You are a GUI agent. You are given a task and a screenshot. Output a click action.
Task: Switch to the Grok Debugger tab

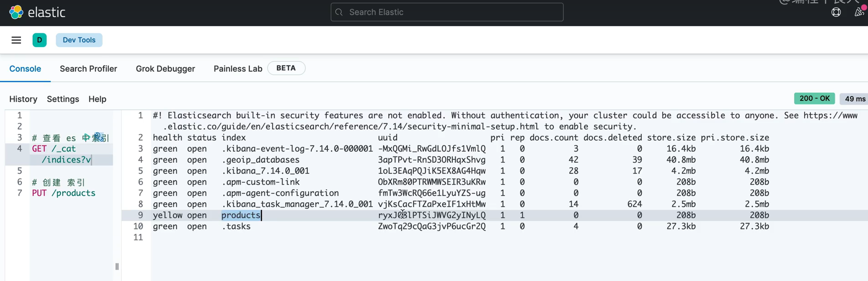tap(165, 69)
